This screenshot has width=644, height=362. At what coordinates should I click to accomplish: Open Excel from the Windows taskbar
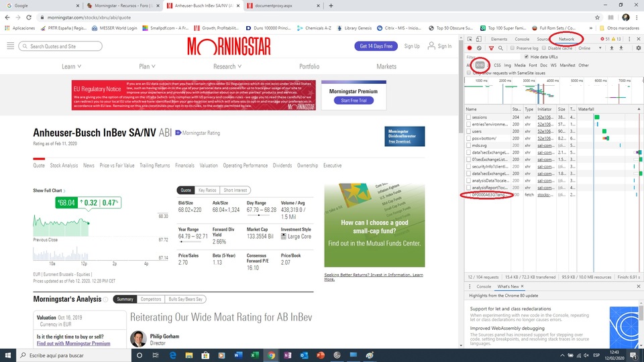tap(255, 355)
